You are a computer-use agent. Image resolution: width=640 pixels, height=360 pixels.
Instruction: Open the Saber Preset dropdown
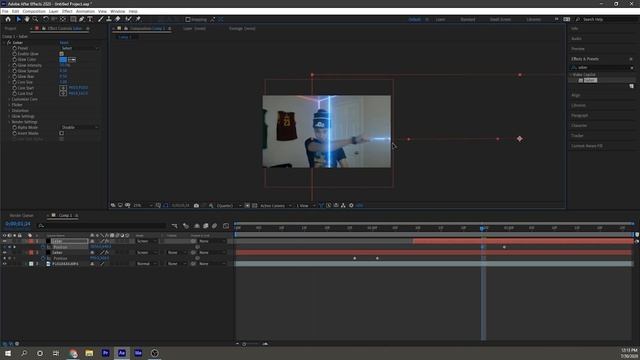[80, 48]
